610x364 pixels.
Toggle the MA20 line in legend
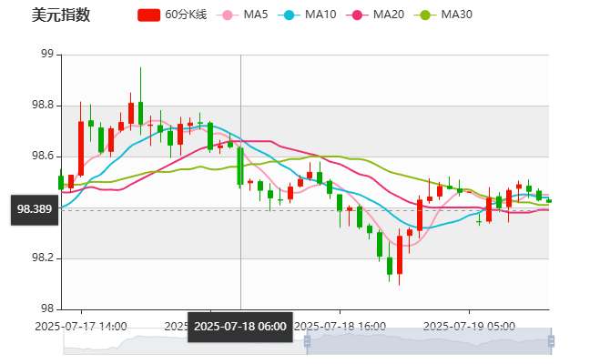click(x=375, y=15)
